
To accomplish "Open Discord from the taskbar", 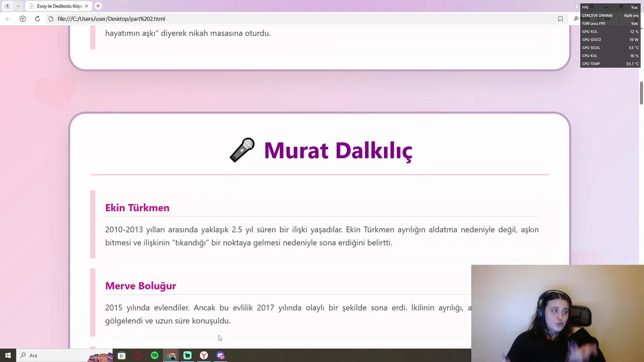I will (220, 355).
